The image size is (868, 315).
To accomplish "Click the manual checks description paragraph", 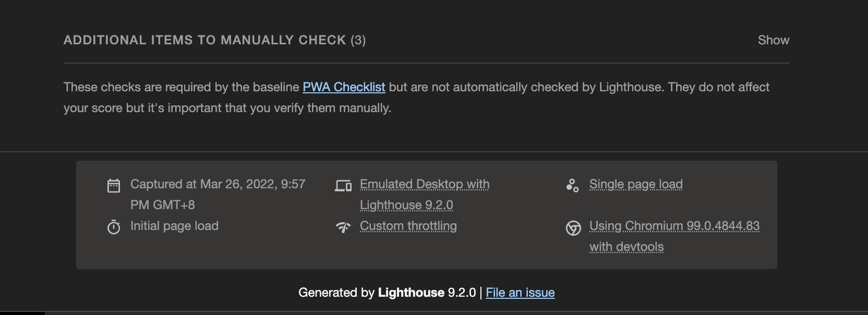I will click(416, 98).
